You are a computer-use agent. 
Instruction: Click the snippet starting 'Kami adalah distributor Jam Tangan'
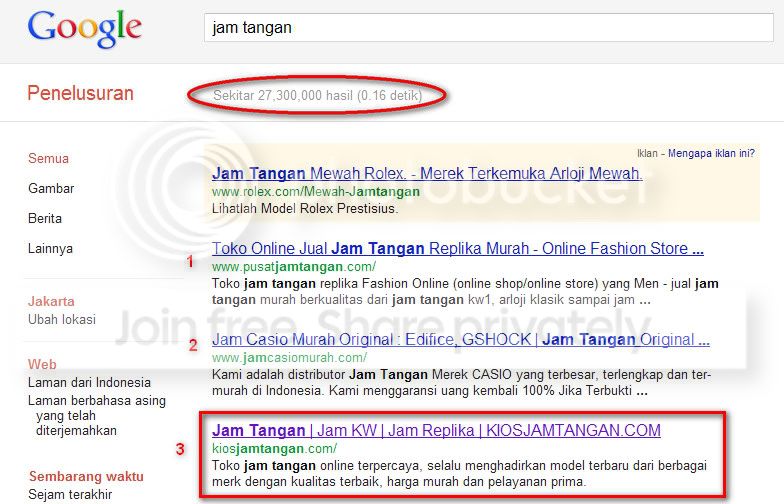[x=461, y=382]
